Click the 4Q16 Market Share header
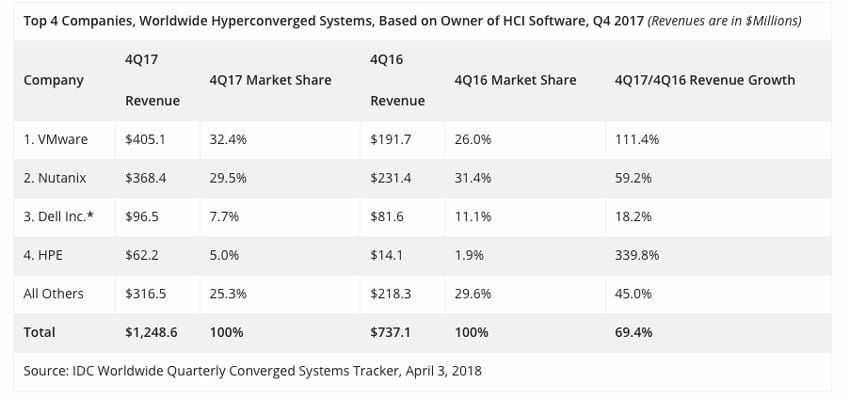This screenshot has width=850, height=399. pos(516,80)
